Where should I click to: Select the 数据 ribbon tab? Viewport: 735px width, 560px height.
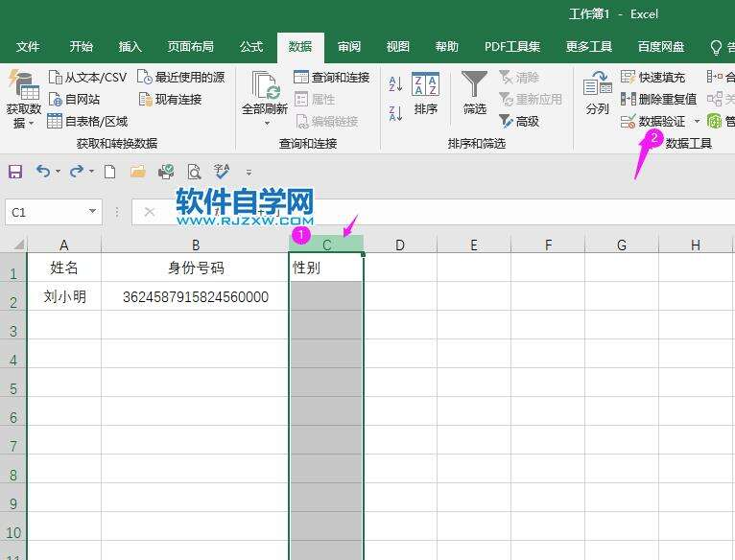click(x=300, y=47)
